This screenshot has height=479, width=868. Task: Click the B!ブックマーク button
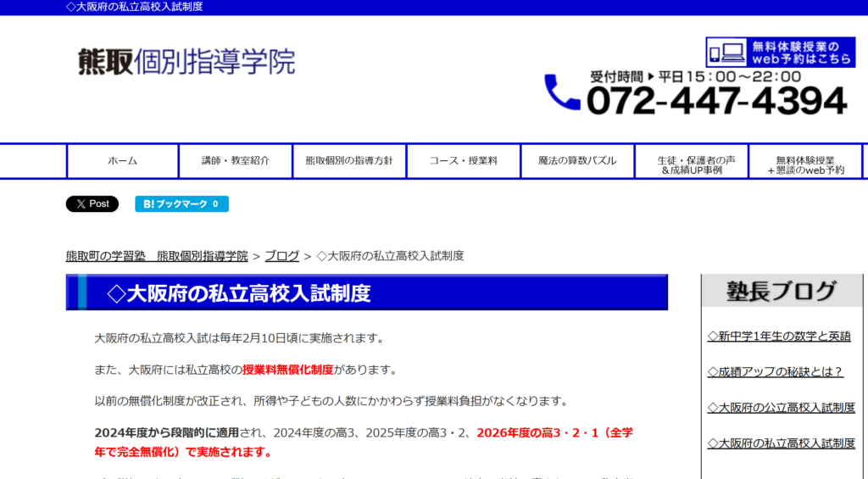(181, 203)
